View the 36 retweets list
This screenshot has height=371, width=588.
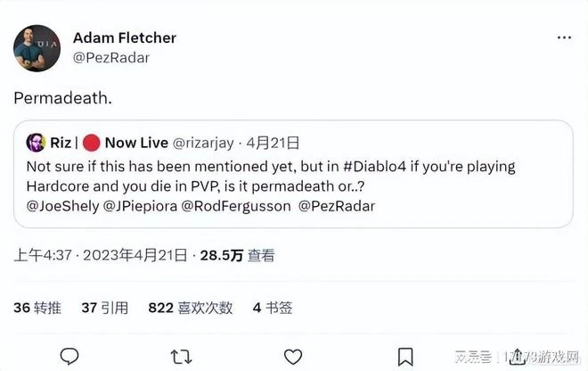[x=37, y=308]
